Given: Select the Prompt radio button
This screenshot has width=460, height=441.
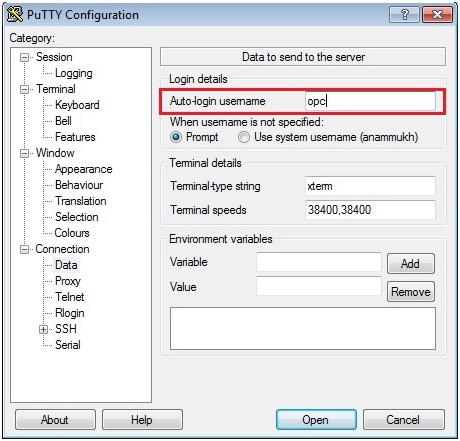Looking at the screenshot, I should [x=176, y=137].
